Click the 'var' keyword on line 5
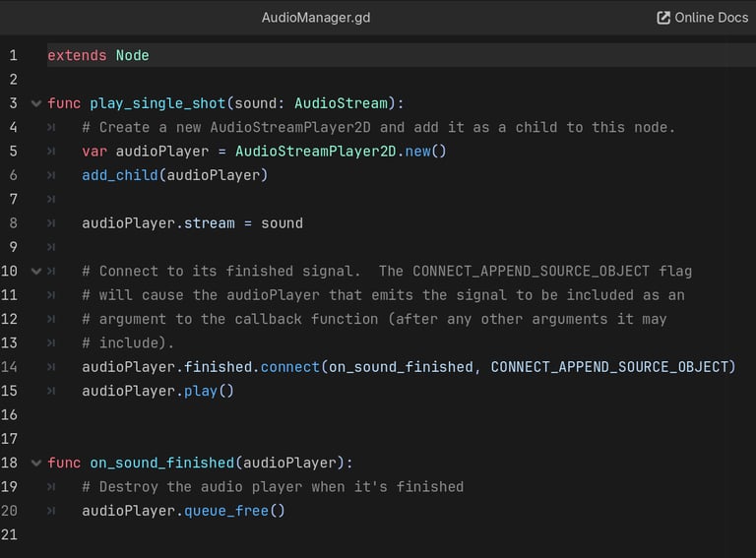The width and height of the screenshot is (756, 558). [94, 152]
